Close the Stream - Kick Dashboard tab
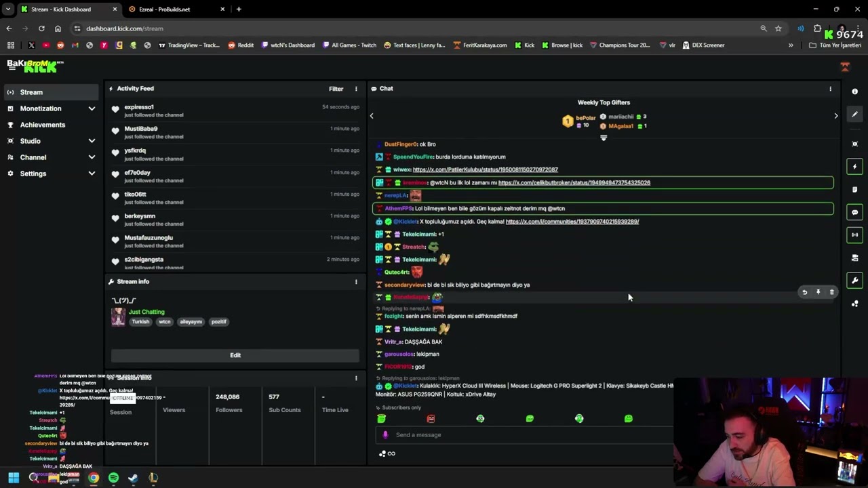 coord(115,9)
